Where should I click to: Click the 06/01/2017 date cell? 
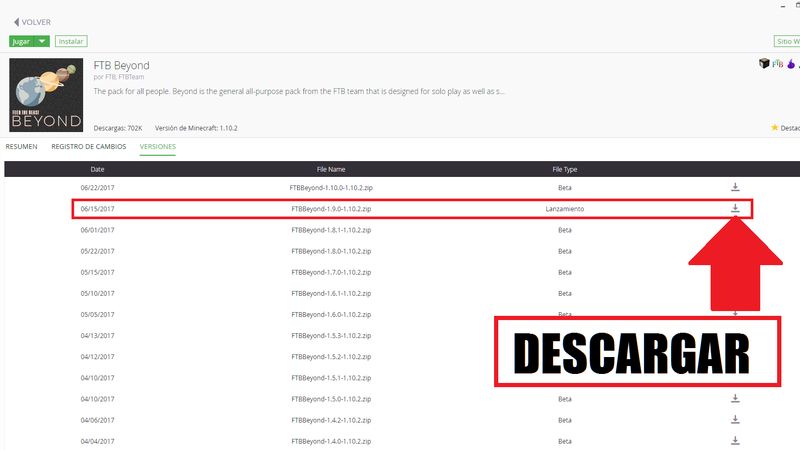(x=97, y=230)
